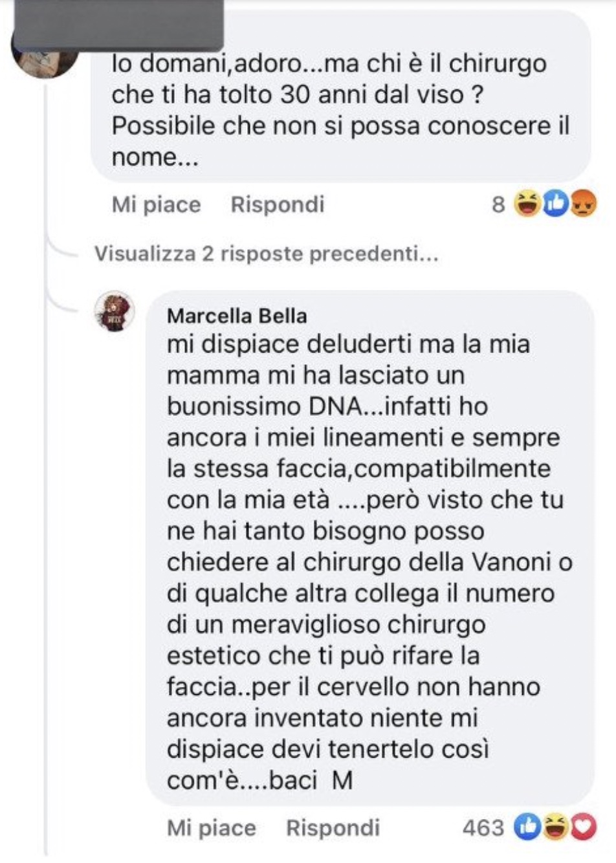The width and height of the screenshot is (616, 863).
Task: Click the laughing reaction on the first comment
Action: coord(528,204)
